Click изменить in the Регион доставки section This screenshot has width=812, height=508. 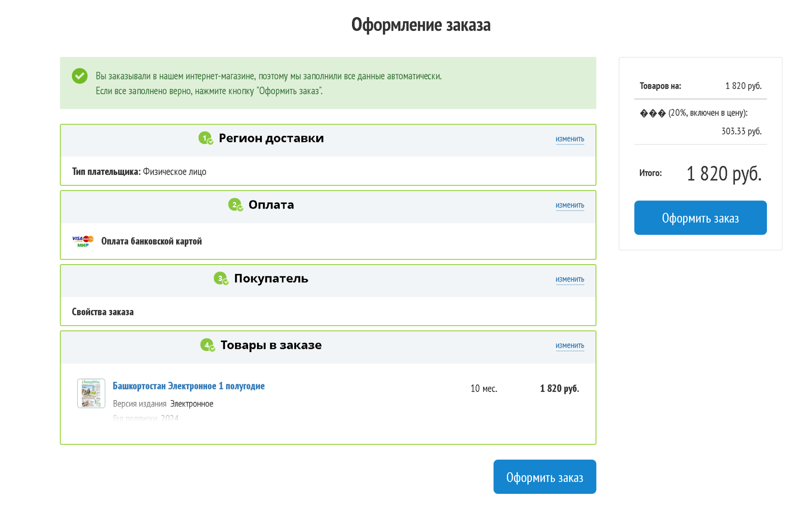point(570,139)
